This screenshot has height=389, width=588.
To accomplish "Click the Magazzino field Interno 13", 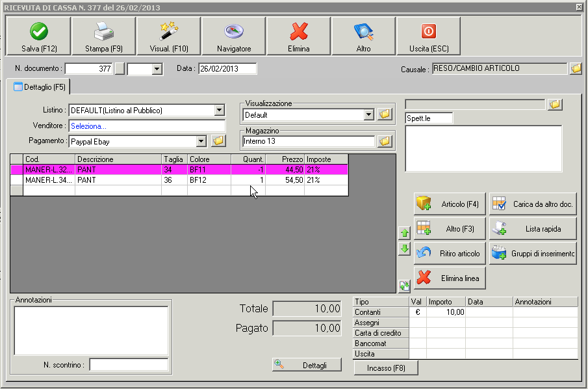I will (308, 141).
